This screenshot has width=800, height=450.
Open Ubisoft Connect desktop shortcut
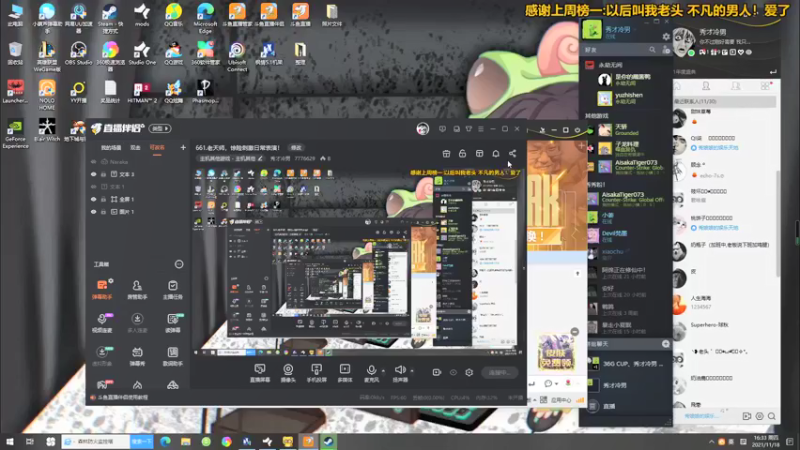(x=237, y=56)
